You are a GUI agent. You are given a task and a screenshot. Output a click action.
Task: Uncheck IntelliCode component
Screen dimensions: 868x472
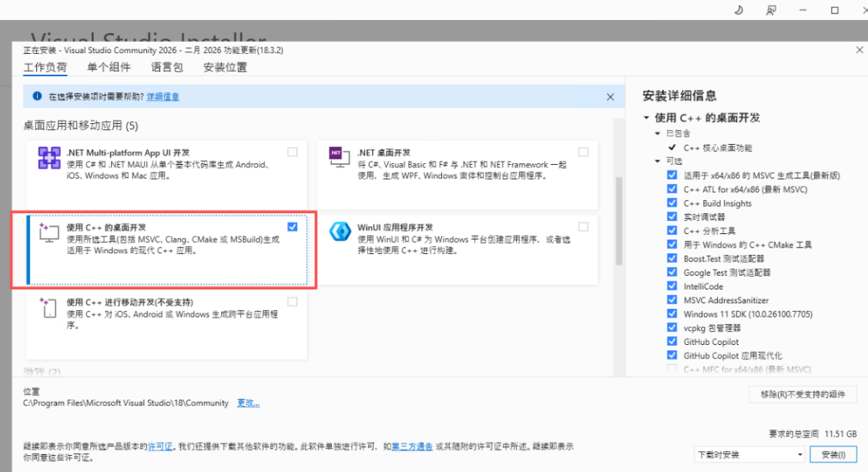(x=672, y=286)
